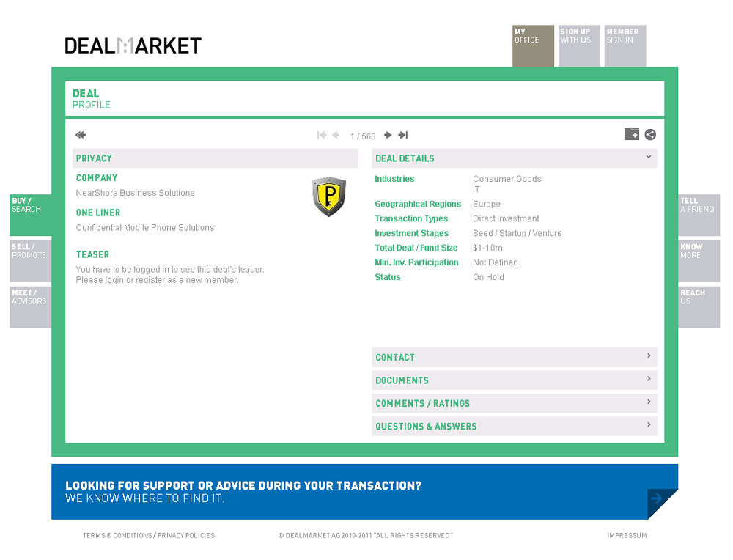This screenshot has height=560, width=733.
Task: Click the DealMarket AG copyright notice
Action: 366,535
